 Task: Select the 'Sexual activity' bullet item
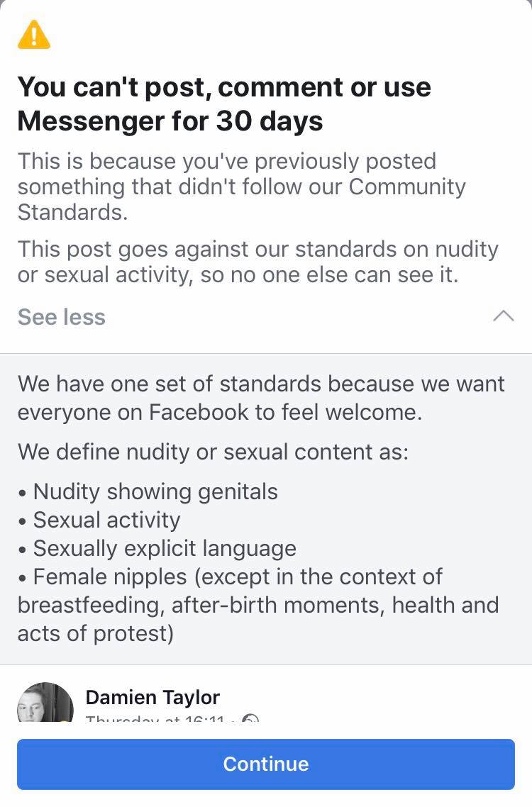pyautogui.click(x=106, y=520)
